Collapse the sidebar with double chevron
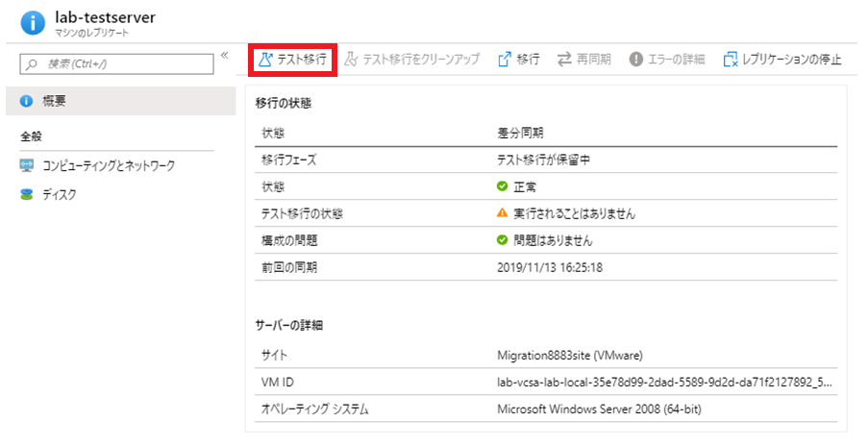 click(224, 56)
